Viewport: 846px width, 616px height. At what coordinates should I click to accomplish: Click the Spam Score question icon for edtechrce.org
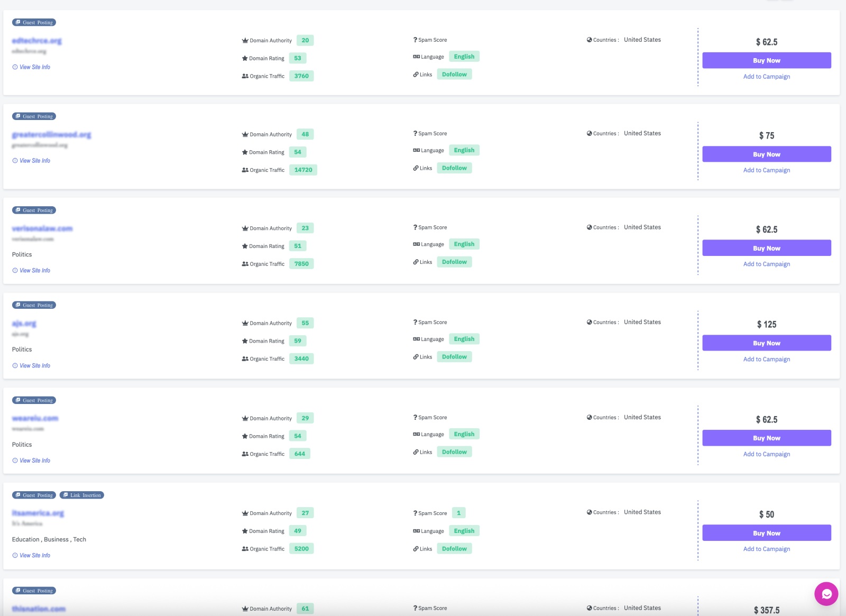(415, 40)
